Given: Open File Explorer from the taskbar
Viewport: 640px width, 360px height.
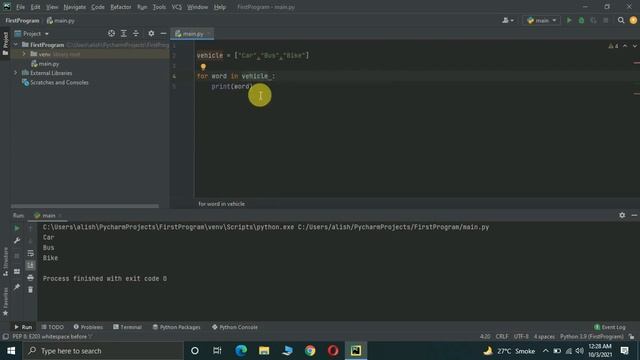Looking at the screenshot, I should [x=264, y=351].
